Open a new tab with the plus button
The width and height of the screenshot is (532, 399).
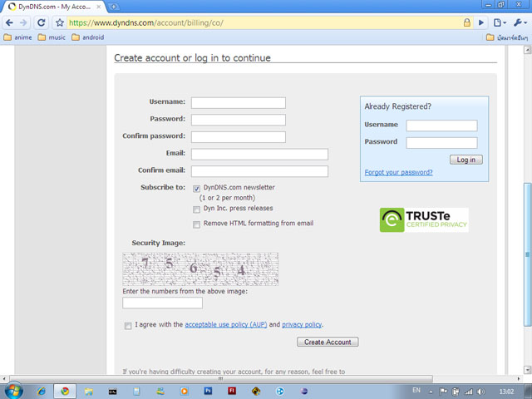tap(114, 7)
